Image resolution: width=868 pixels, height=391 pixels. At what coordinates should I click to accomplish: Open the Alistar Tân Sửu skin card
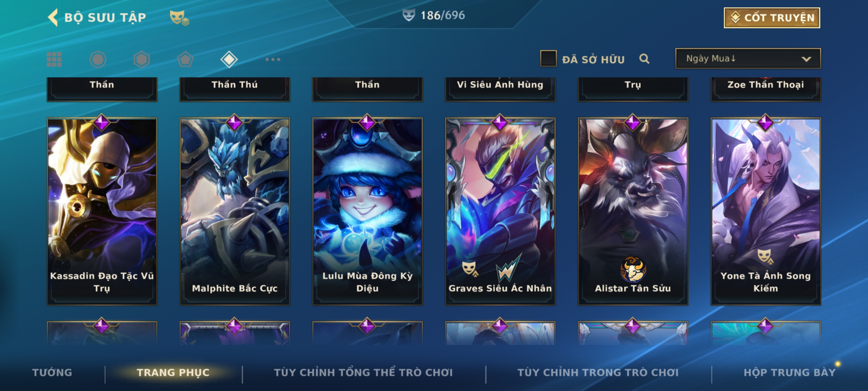click(633, 211)
